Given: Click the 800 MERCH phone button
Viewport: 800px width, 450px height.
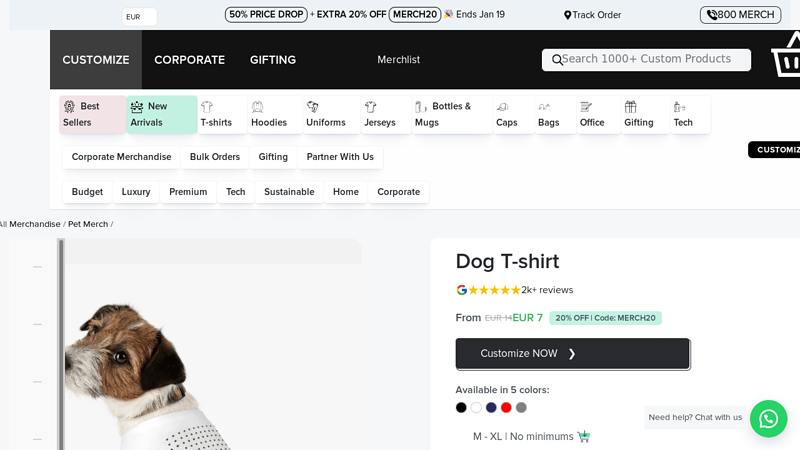Looking at the screenshot, I should 740,15.
